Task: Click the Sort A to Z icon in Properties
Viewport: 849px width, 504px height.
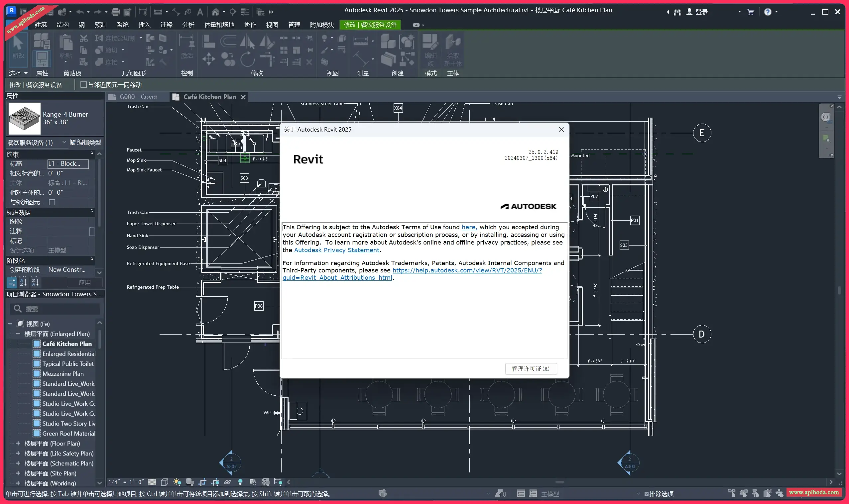Action: pos(23,282)
